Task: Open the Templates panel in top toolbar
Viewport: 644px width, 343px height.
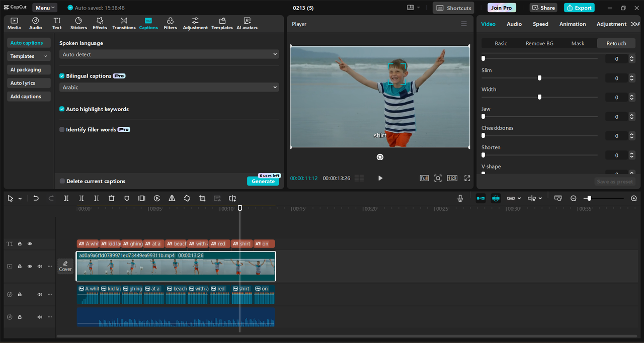Action: click(222, 24)
